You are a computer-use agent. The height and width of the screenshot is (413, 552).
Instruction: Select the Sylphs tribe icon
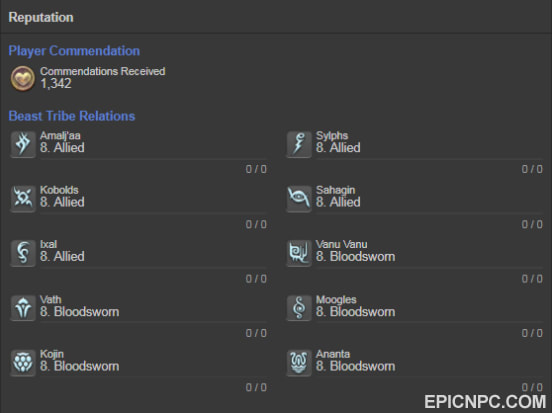299,144
